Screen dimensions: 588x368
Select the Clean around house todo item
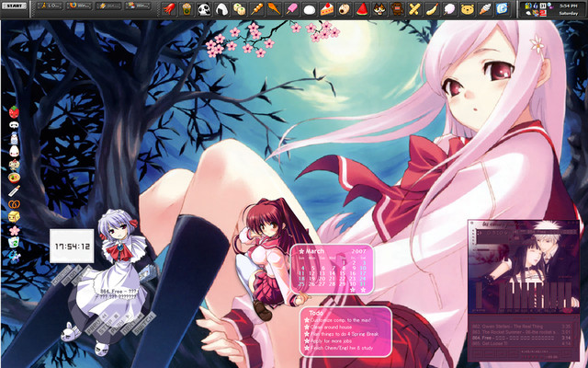331,328
